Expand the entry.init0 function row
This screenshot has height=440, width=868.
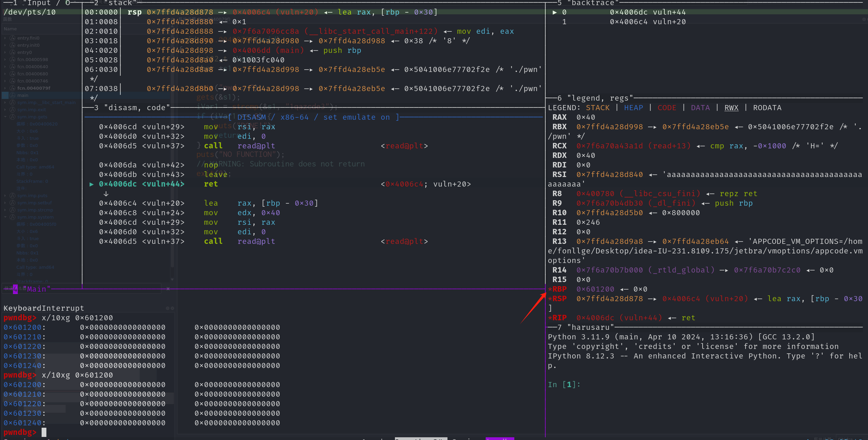point(5,45)
